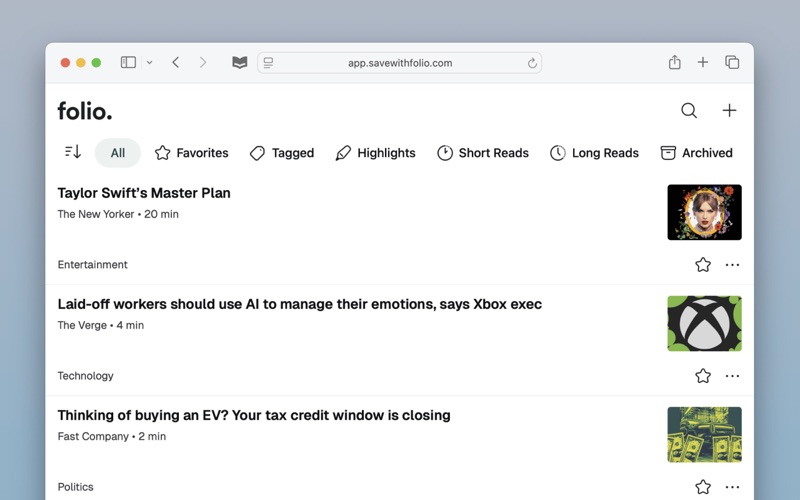Click the Folio extension book icon
The width and height of the screenshot is (800, 500).
(x=239, y=62)
